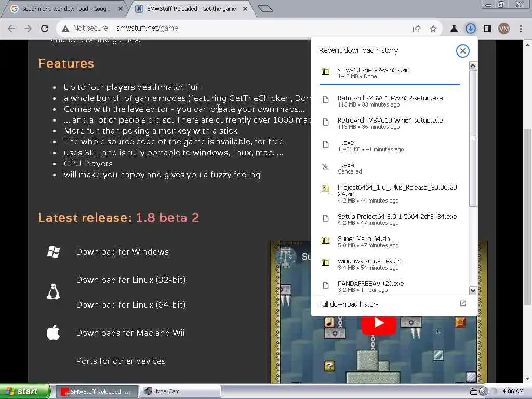Open a new browser tab

[265, 9]
